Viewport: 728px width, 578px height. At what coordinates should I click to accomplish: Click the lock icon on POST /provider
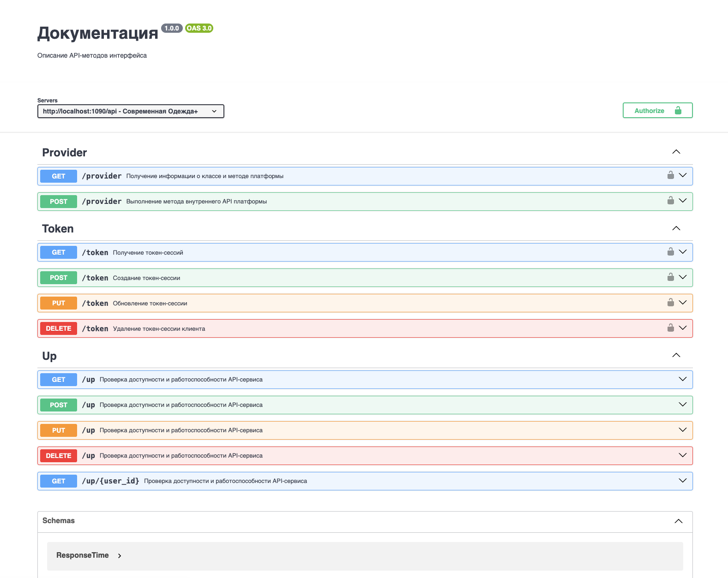tap(670, 201)
